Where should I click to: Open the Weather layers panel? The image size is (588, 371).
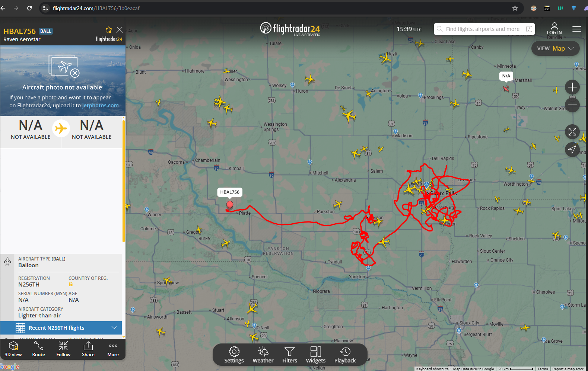pos(263,355)
